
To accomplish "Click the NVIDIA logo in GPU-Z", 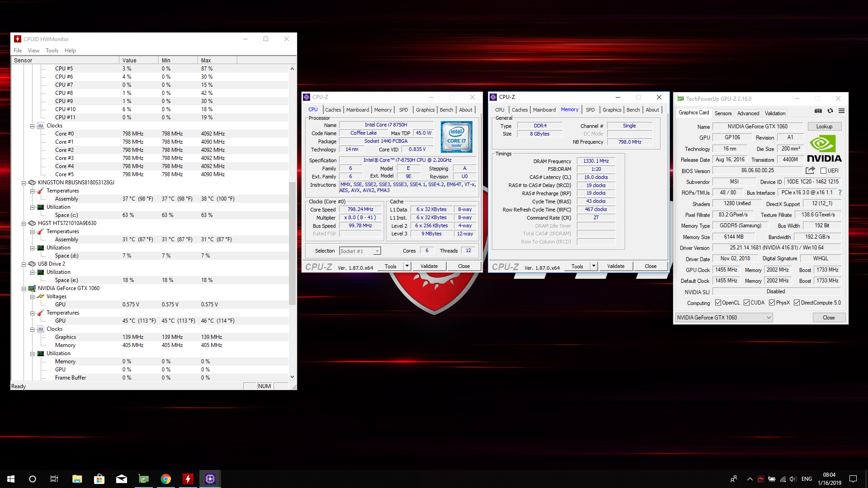I will tap(824, 149).
